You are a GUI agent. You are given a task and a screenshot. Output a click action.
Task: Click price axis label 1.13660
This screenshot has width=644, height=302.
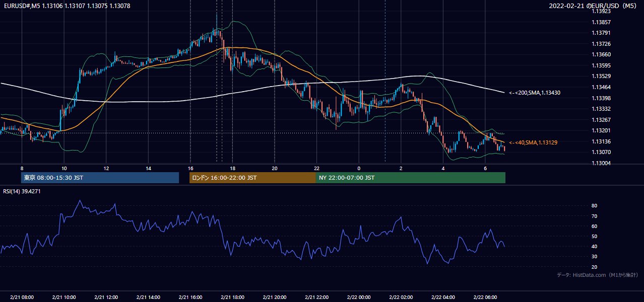click(601, 54)
